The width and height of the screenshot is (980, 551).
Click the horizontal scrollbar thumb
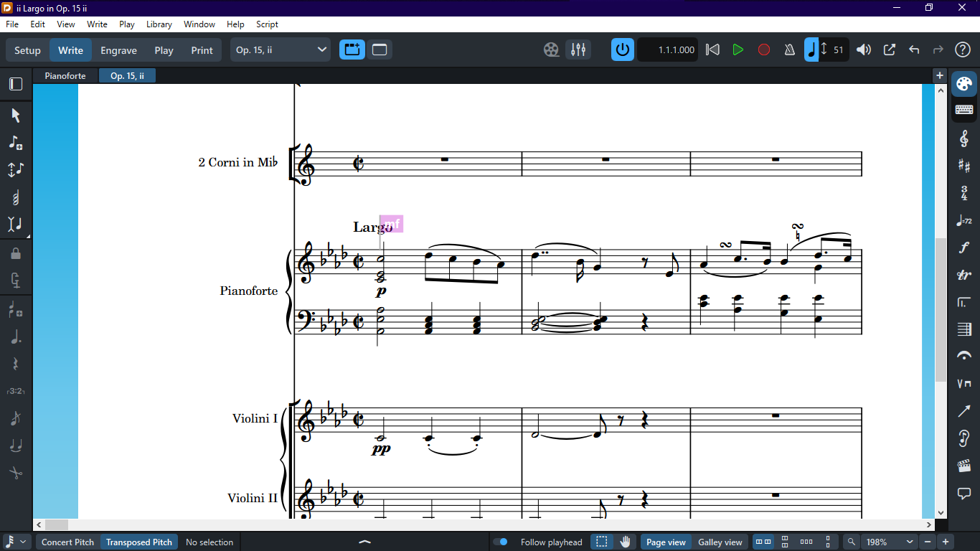[x=57, y=524]
